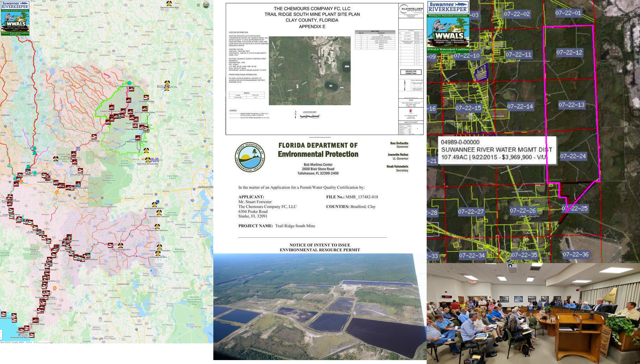Select the Highland Mine Chemours marker
The width and height of the screenshot is (640, 364).
157,226
